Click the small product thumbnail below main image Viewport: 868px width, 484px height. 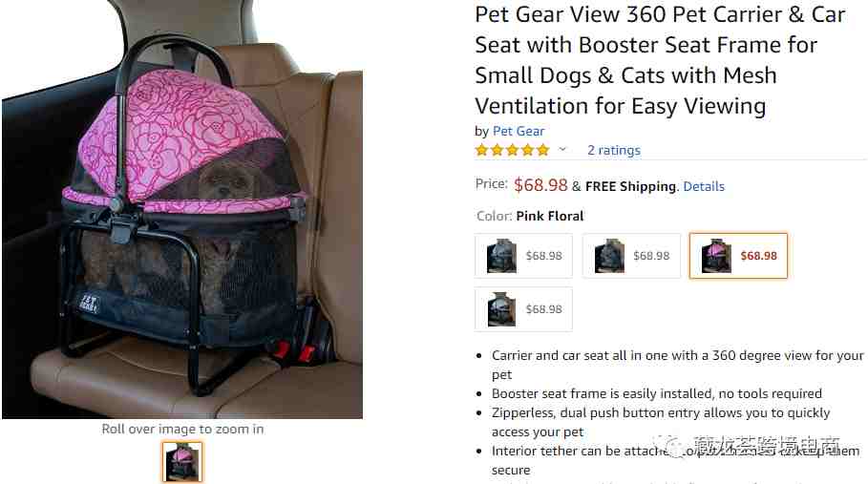tap(182, 462)
